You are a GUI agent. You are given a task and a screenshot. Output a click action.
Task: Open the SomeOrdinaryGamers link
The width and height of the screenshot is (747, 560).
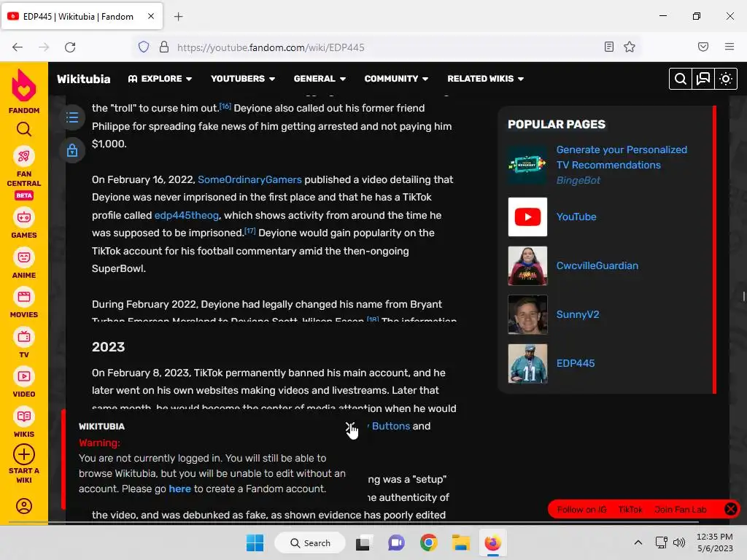pos(249,179)
